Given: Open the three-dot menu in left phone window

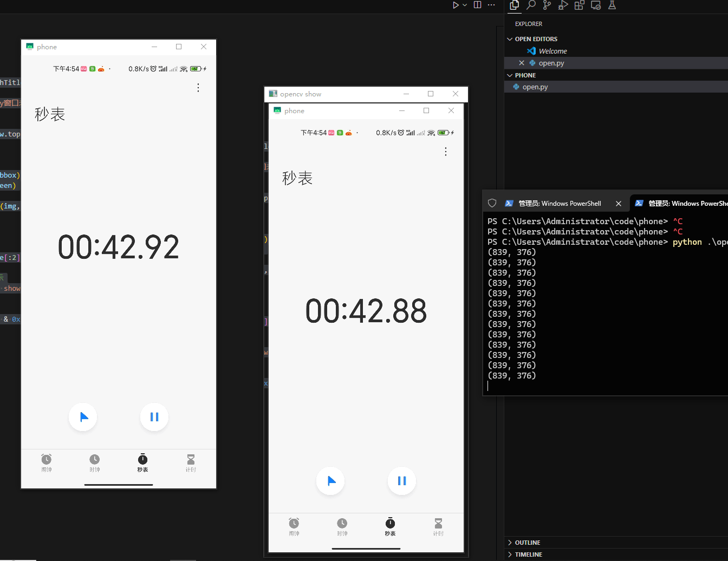Looking at the screenshot, I should 198,88.
